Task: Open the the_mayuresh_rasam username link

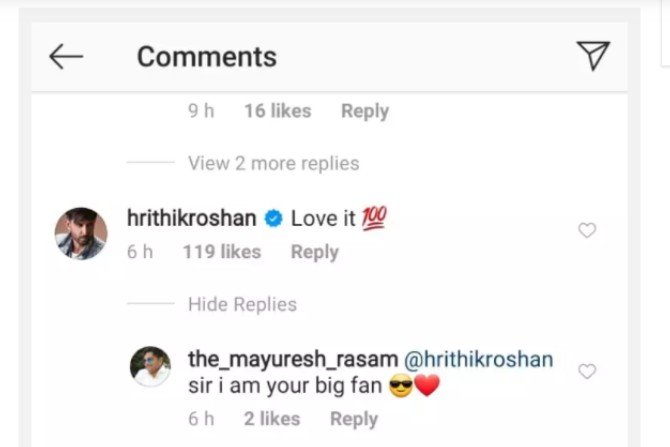Action: (x=293, y=359)
